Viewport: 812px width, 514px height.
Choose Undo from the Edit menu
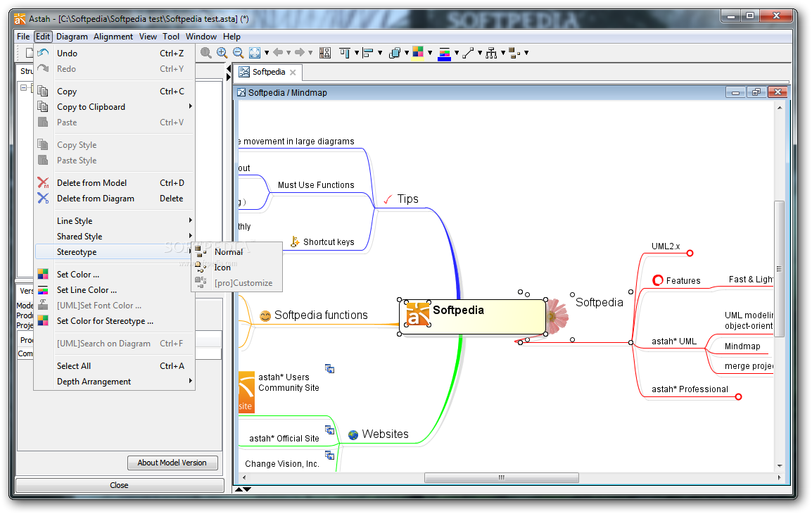tap(115, 54)
